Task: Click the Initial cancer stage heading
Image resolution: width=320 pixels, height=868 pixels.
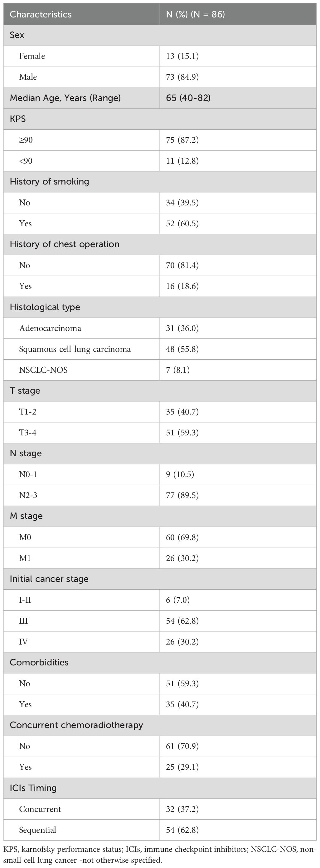Action: click(x=49, y=578)
